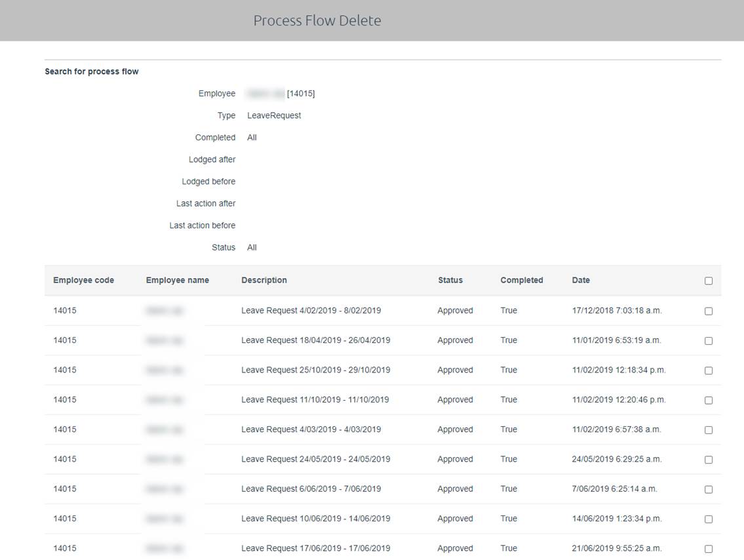The image size is (744, 560).
Task: Check the Leave Request 18/04/2019 row checkbox
Action: (x=709, y=340)
